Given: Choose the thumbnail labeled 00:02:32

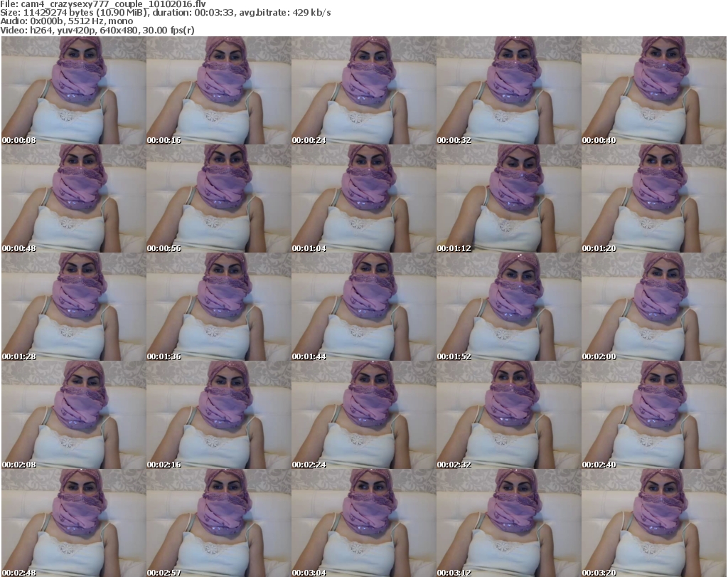Looking at the screenshot, I should click(x=508, y=415).
